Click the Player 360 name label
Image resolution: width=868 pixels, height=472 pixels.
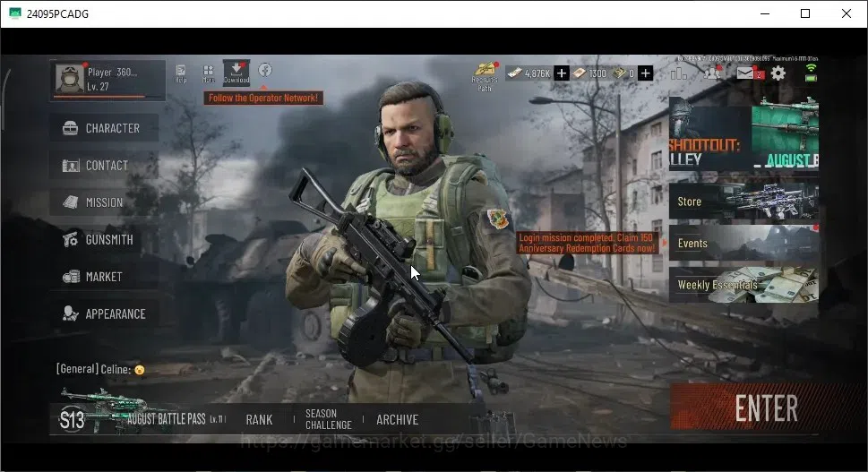[112, 72]
